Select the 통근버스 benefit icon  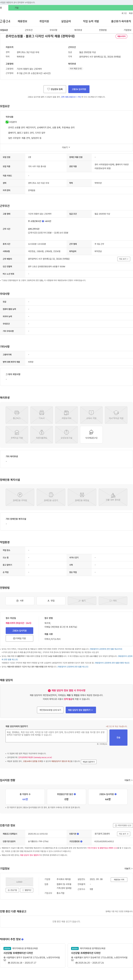[17, 415]
